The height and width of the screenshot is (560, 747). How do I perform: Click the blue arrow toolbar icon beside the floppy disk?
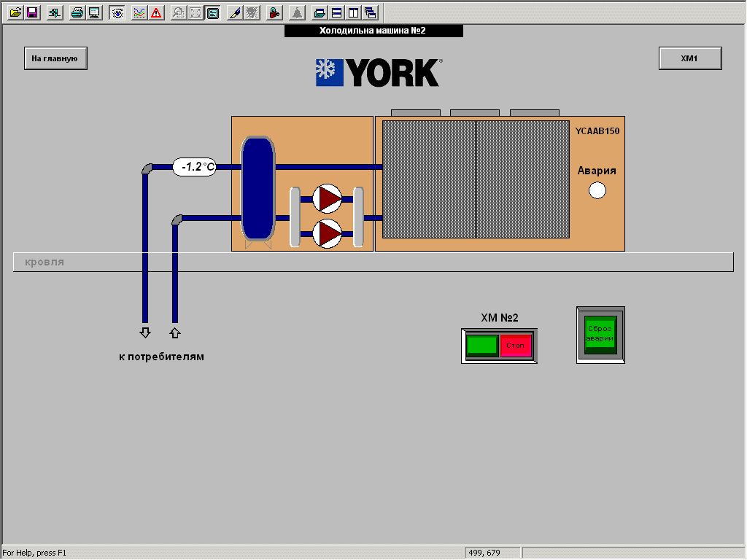tap(55, 13)
